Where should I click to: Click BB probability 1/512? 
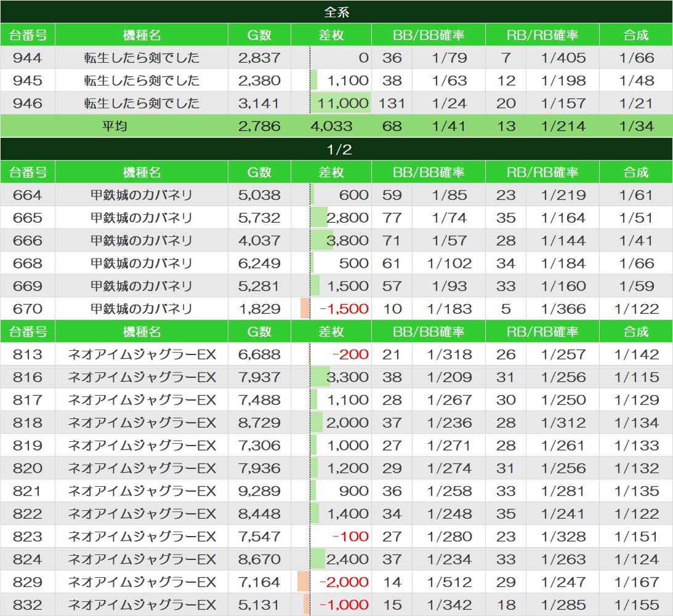pos(449,582)
